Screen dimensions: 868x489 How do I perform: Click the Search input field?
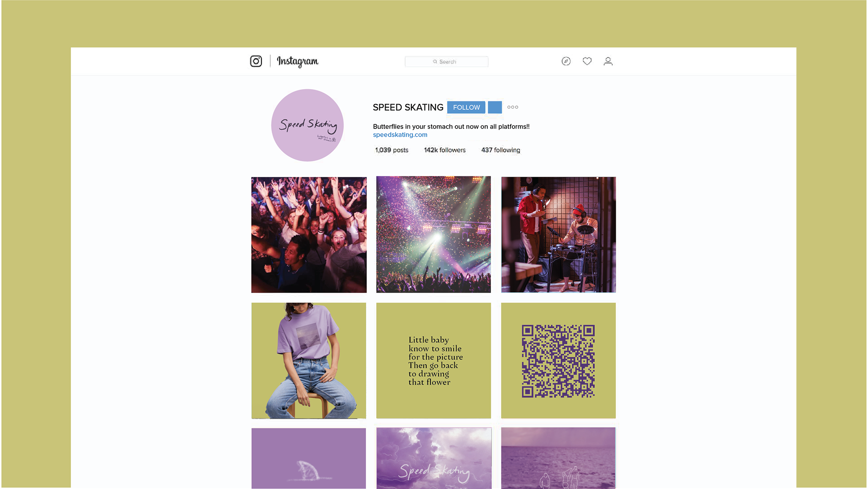point(446,62)
